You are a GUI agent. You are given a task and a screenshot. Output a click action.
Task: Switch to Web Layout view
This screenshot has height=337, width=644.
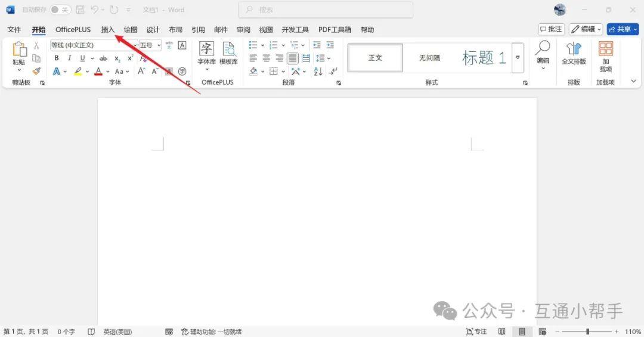542,331
